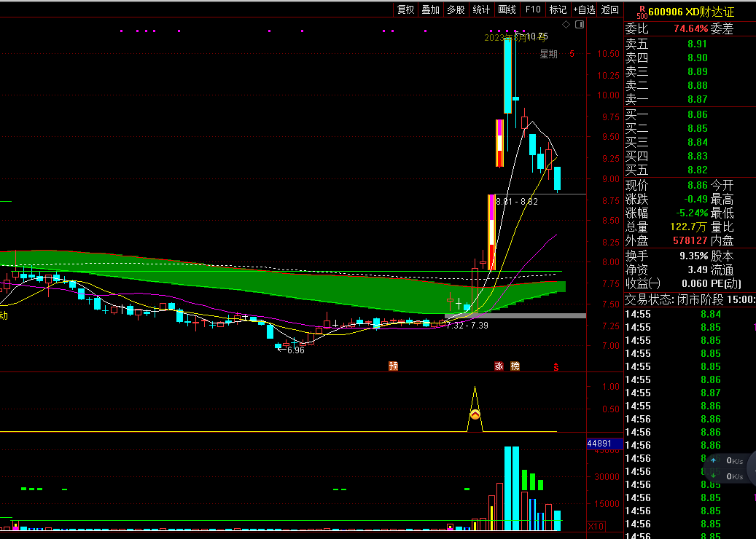Image resolution: width=756 pixels, height=539 pixels.
Task: Open the 统计 statistics tool
Action: (x=481, y=9)
